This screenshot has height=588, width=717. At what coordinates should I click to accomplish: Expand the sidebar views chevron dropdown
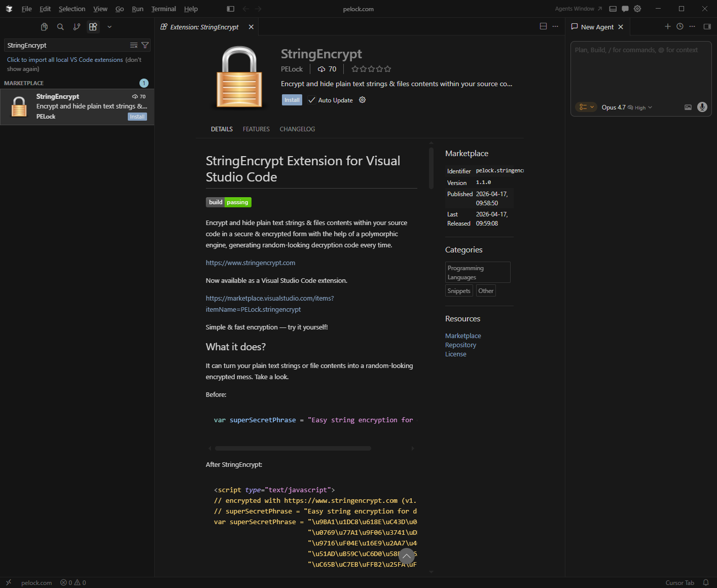pyautogui.click(x=110, y=27)
